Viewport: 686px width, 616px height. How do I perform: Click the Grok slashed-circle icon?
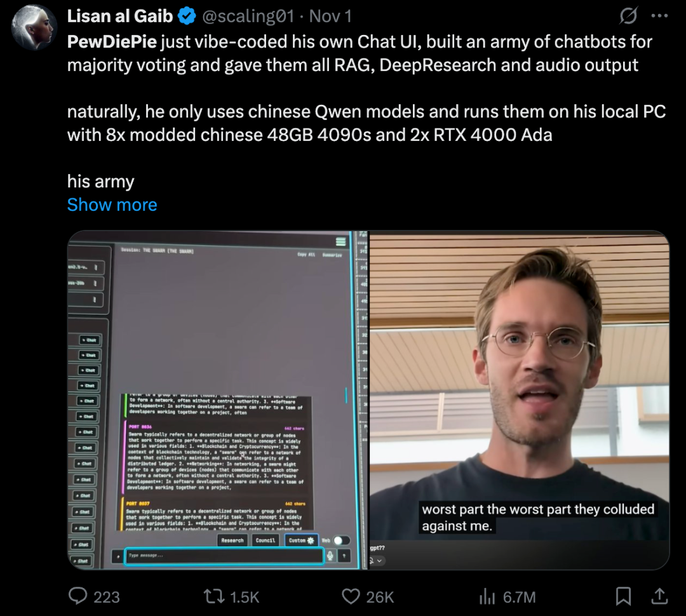pyautogui.click(x=628, y=16)
